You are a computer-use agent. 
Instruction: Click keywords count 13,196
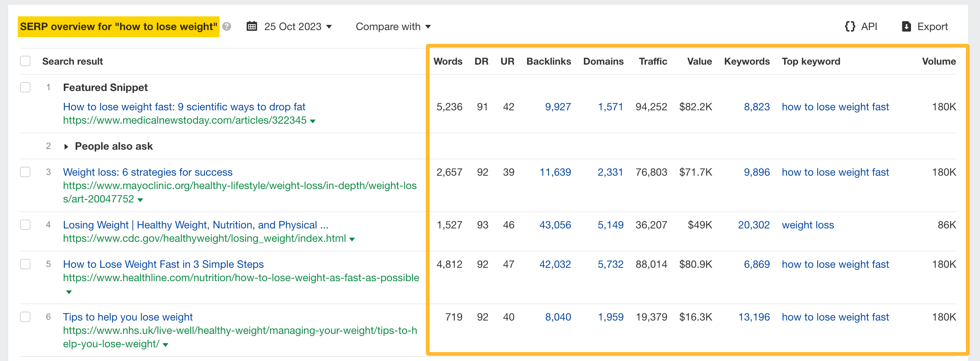tap(754, 317)
